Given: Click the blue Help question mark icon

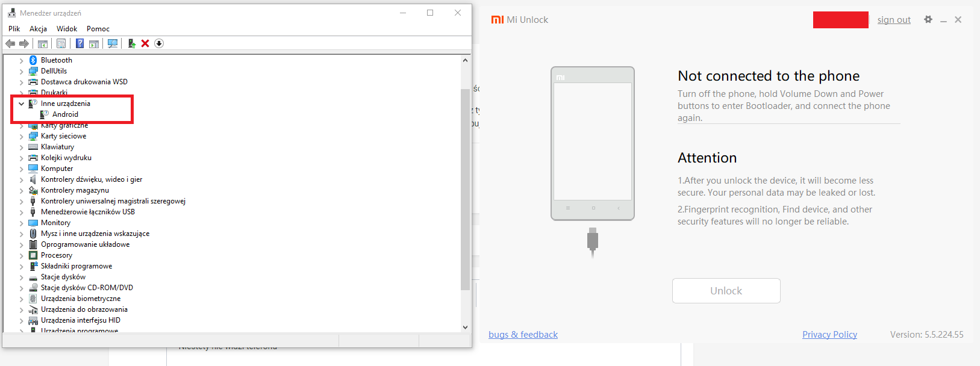Looking at the screenshot, I should pos(80,43).
